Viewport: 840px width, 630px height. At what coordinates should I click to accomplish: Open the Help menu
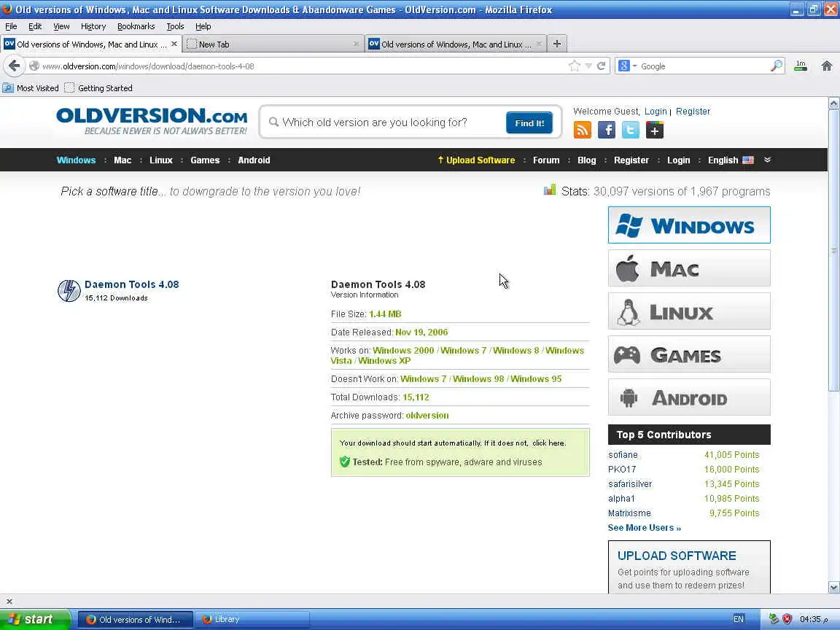203,26
